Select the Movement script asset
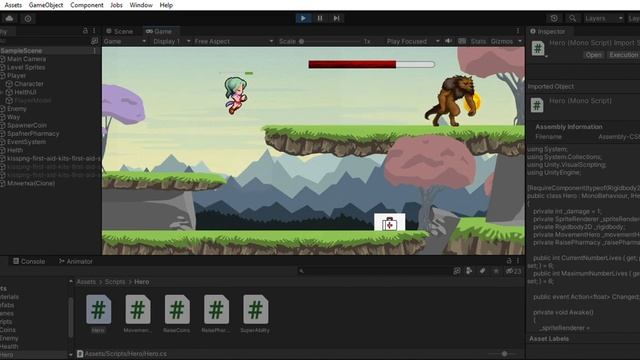Viewport: 640px width, 360px height. (138, 314)
